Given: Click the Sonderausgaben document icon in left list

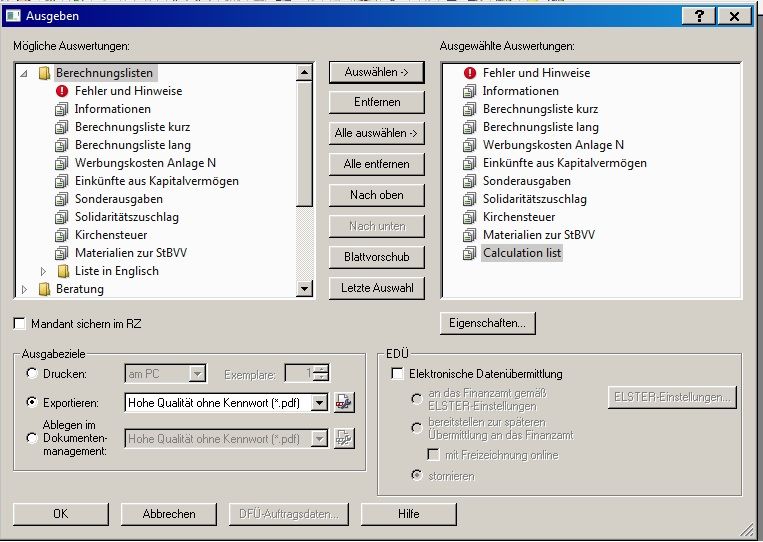Looking at the screenshot, I should pyautogui.click(x=61, y=199).
